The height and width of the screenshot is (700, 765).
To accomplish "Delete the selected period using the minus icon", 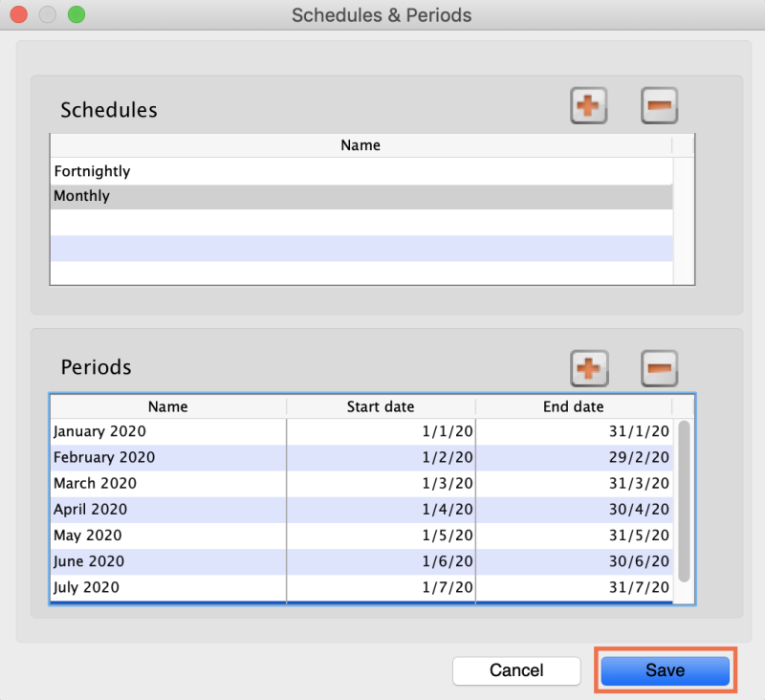I will point(659,367).
